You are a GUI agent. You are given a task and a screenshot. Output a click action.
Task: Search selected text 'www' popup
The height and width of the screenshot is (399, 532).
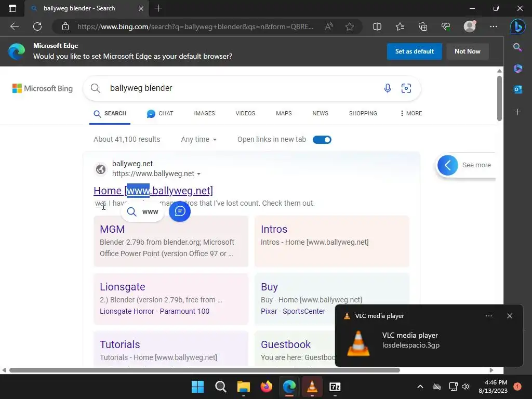142,212
